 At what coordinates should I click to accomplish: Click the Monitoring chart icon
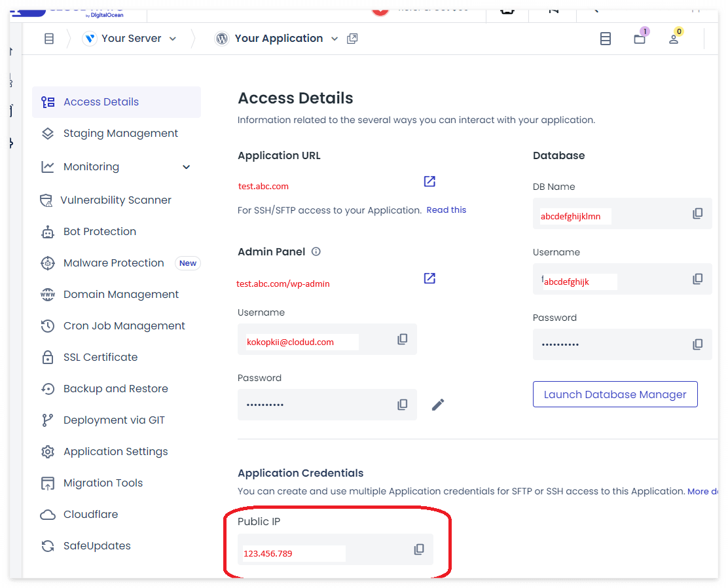coord(48,167)
